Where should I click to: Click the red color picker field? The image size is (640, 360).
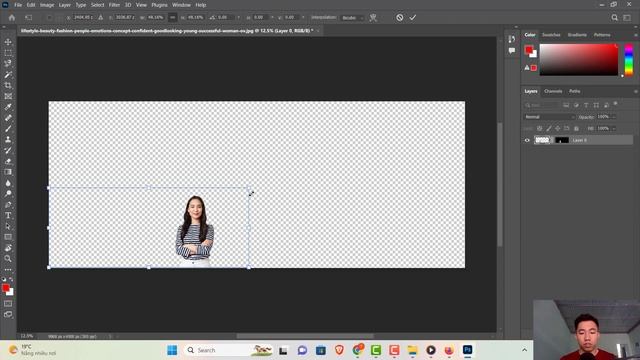click(x=579, y=60)
